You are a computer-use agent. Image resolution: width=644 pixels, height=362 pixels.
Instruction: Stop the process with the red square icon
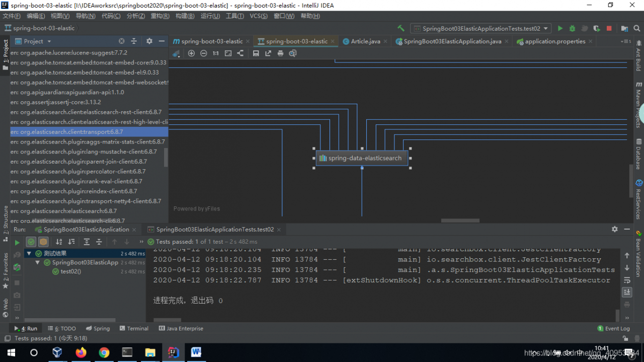coord(609,29)
